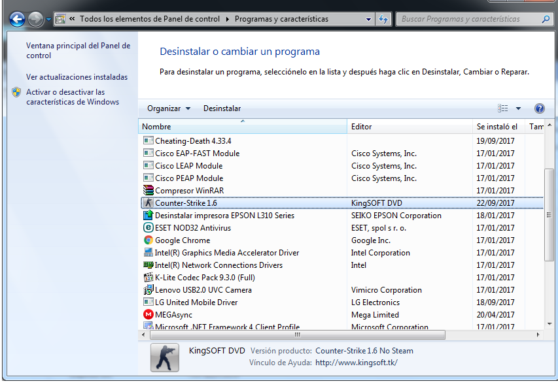The height and width of the screenshot is (392, 558).
Task: Click the magnifier search icon
Action: point(546,19)
